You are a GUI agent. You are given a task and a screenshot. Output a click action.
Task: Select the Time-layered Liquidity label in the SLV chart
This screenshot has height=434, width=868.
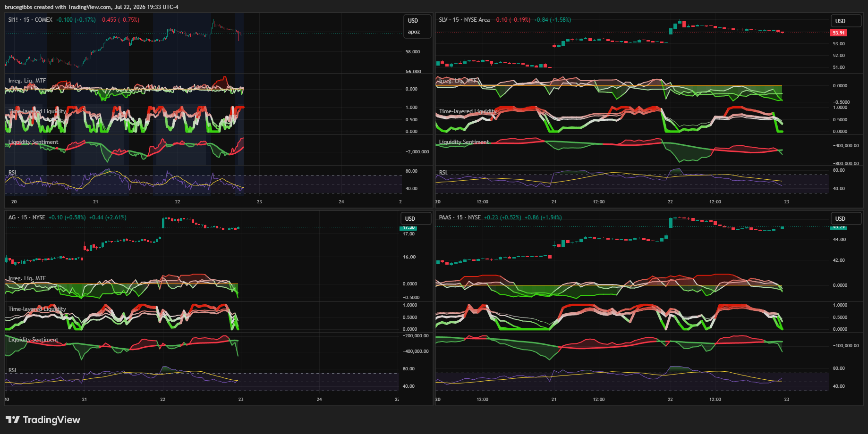coord(468,111)
